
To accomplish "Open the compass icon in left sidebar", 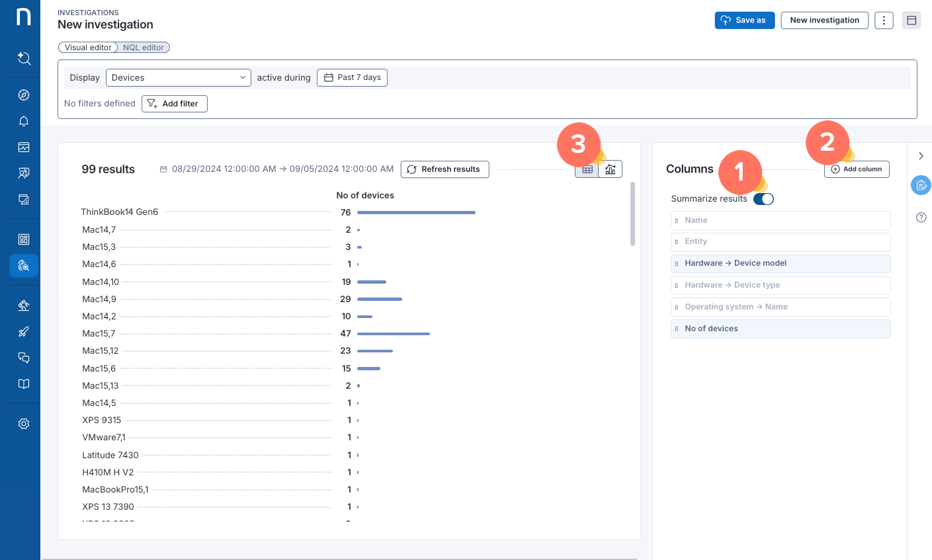I will click(24, 95).
